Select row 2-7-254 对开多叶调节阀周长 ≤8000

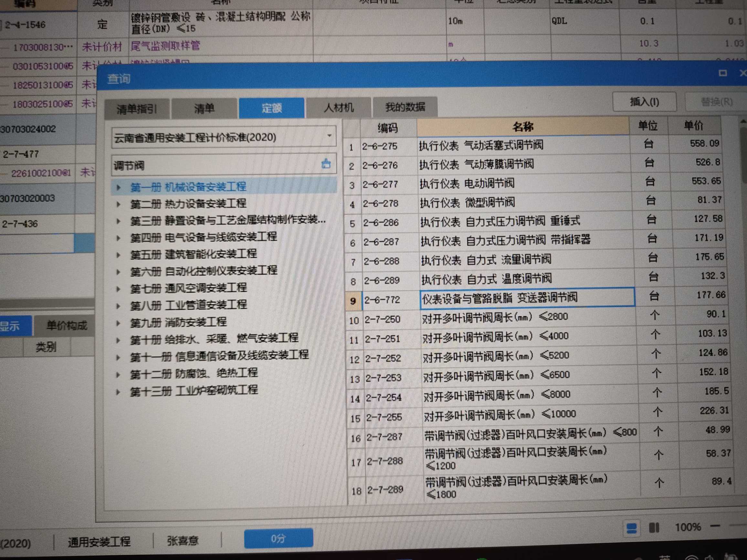point(540,395)
